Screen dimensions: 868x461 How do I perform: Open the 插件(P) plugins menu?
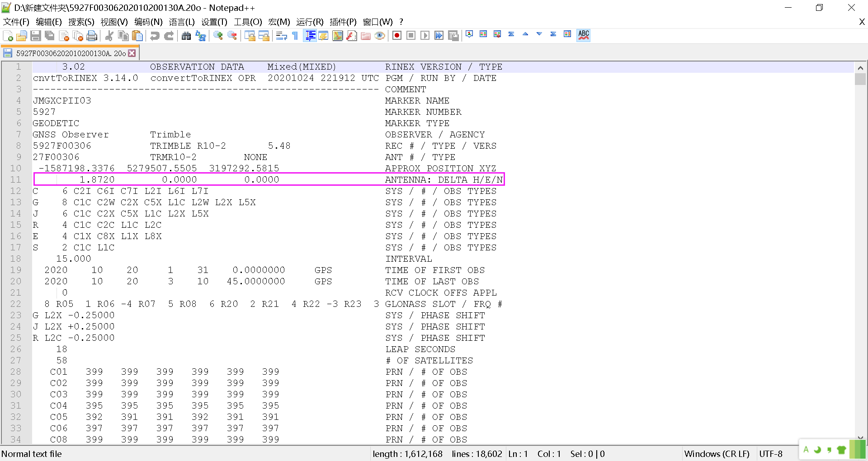(x=343, y=22)
